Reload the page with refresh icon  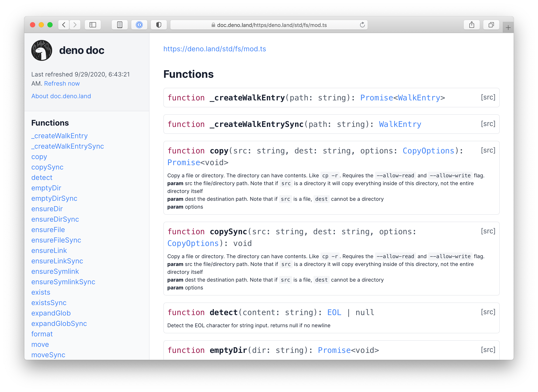click(x=362, y=25)
